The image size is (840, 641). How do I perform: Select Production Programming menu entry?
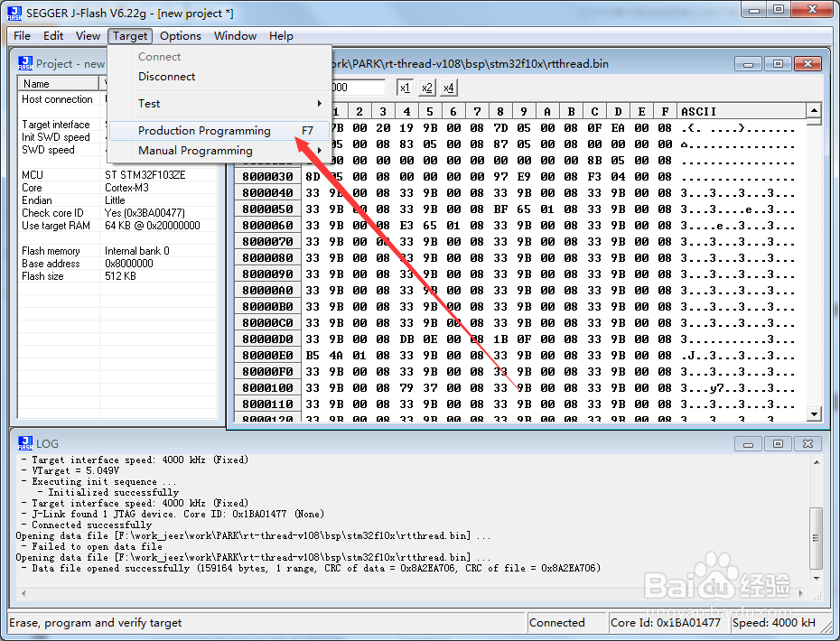tap(219, 131)
